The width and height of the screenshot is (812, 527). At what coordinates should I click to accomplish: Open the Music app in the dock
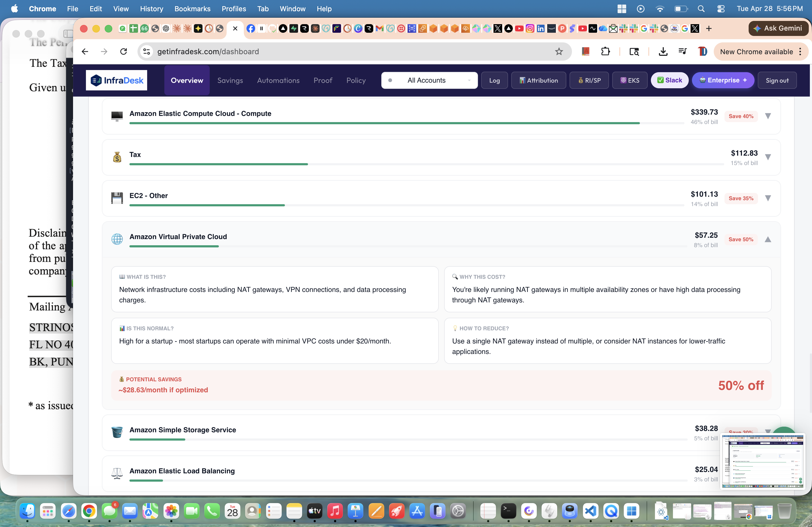(x=335, y=511)
